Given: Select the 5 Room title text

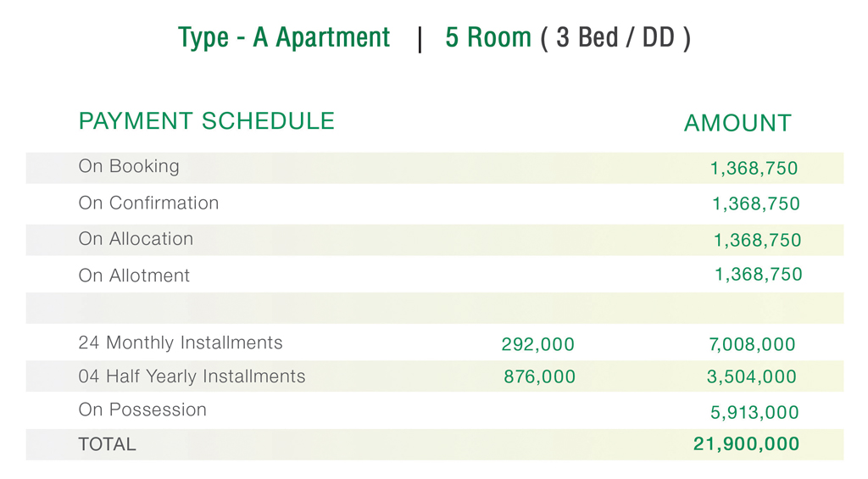Looking at the screenshot, I should point(488,37).
